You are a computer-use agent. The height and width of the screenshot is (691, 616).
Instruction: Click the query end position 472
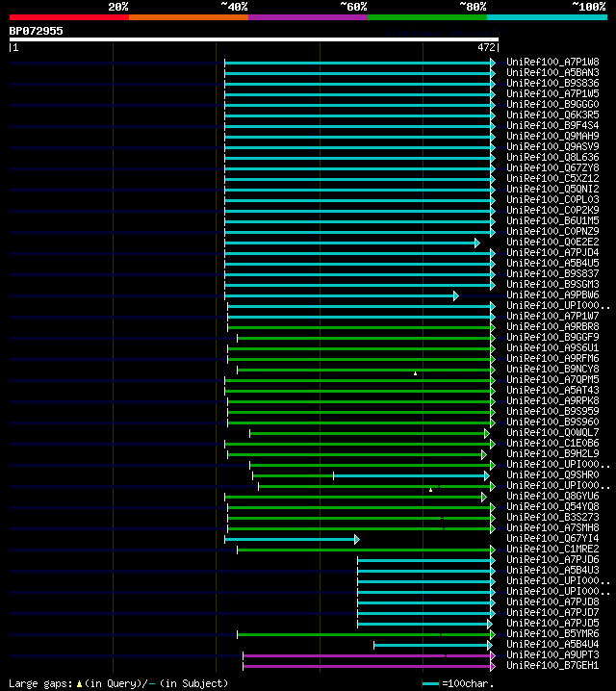[487, 47]
